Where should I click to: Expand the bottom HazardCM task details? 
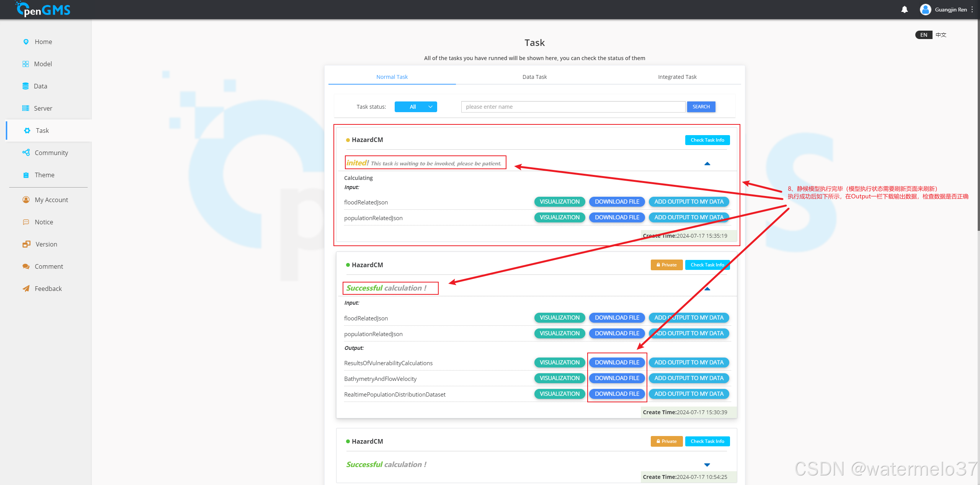click(707, 465)
